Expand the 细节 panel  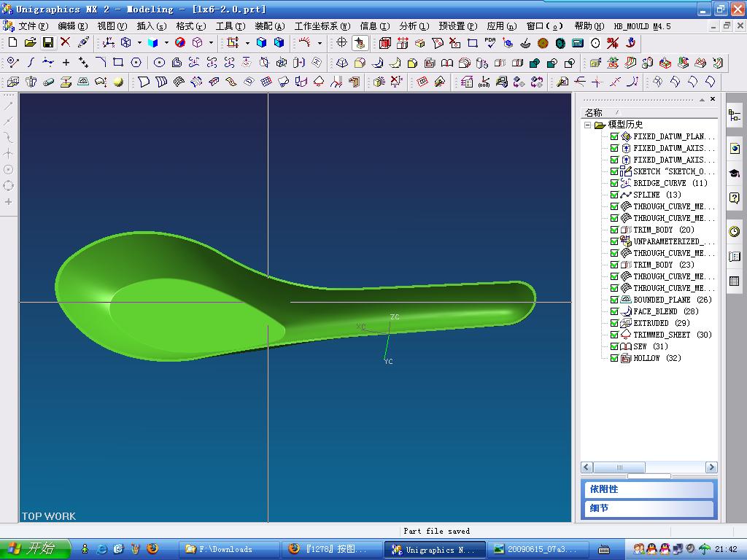[x=649, y=508]
